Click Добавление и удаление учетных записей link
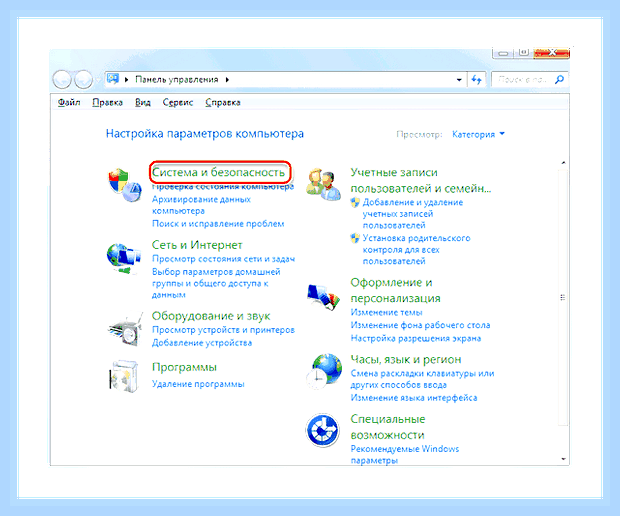Viewport: 620px width, 516px height. tap(413, 214)
